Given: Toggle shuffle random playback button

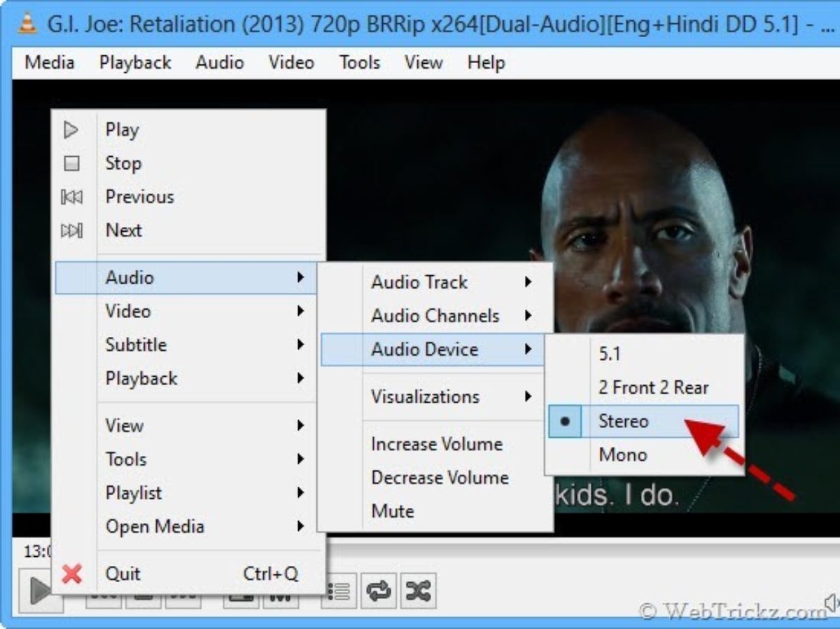Looking at the screenshot, I should (x=419, y=592).
